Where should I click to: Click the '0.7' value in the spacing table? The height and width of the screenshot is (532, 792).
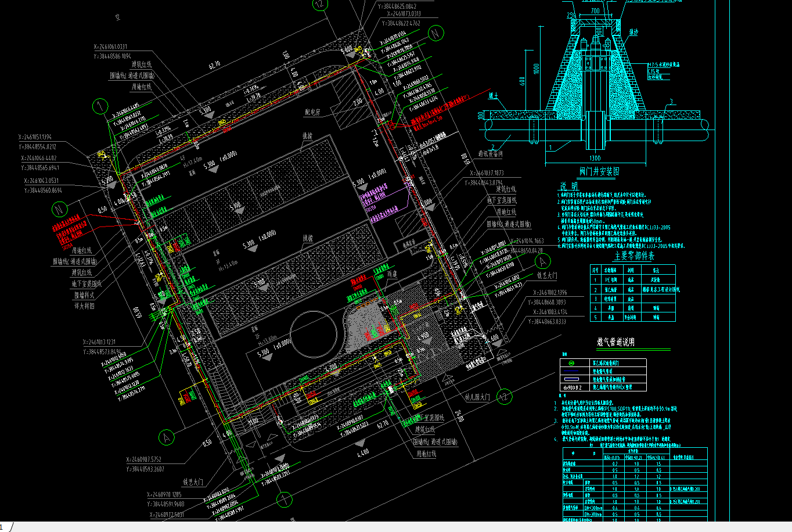pos(615,464)
